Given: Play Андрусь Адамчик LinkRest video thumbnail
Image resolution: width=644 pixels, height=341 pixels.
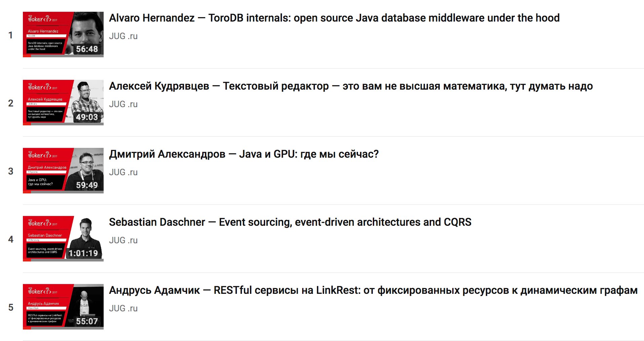Looking at the screenshot, I should tap(63, 307).
